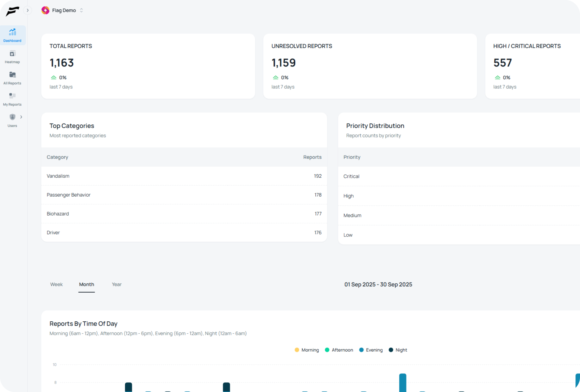The width and height of the screenshot is (580, 392).
Task: Expand the Users submenu chevron
Action: 21,117
